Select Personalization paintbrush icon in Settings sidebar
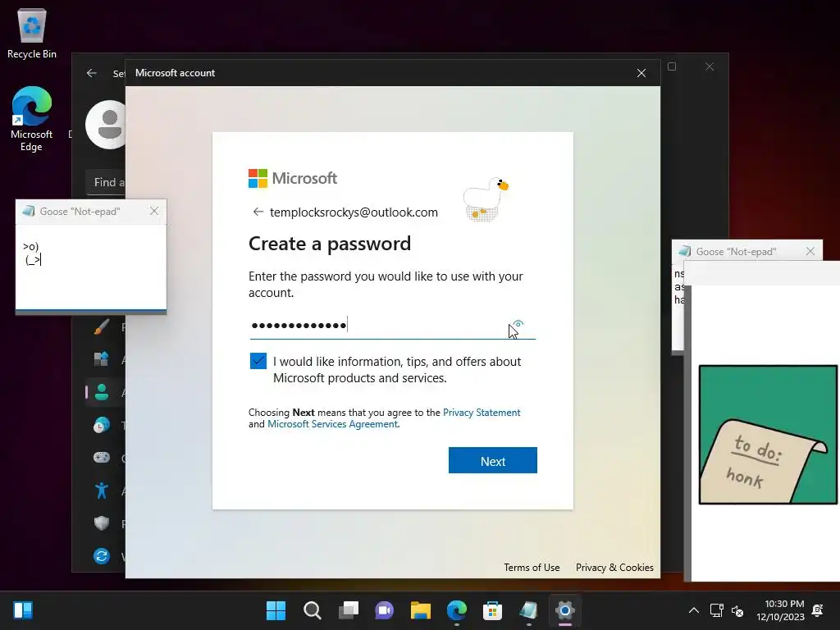This screenshot has height=630, width=840. click(x=101, y=326)
